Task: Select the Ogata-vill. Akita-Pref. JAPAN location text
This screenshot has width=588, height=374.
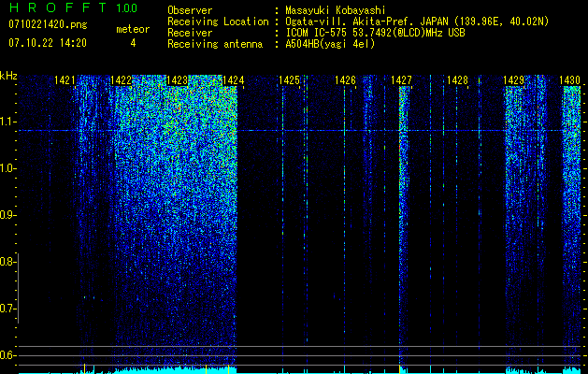Action: pos(417,22)
